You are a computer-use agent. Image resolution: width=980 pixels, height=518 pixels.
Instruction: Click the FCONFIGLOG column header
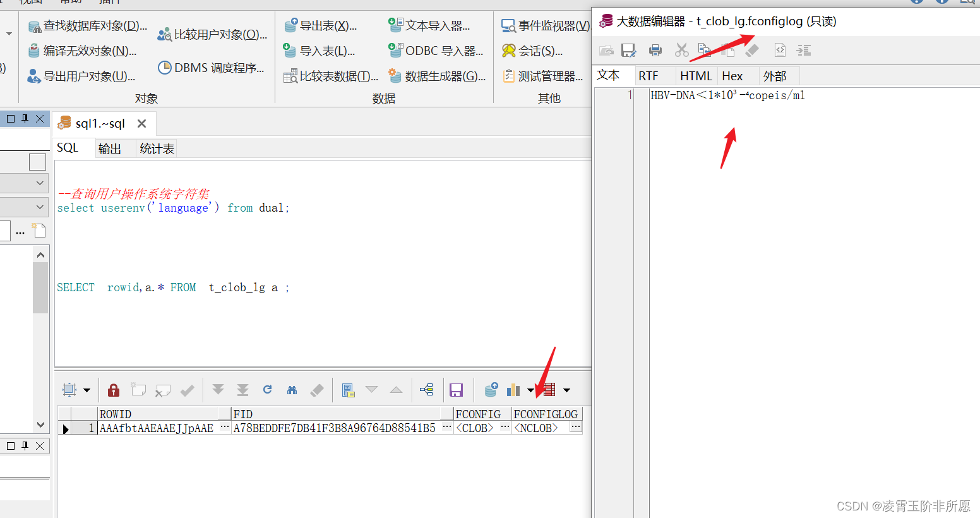pyautogui.click(x=546, y=414)
